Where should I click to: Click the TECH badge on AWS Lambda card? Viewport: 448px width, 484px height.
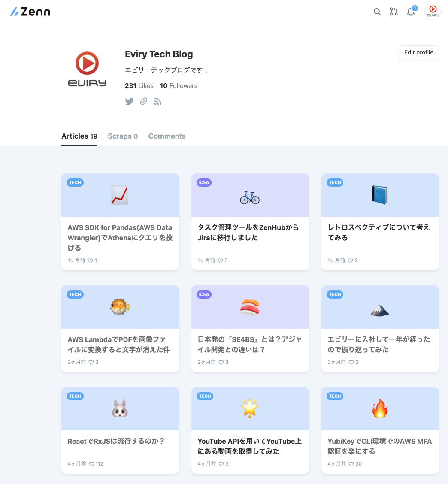pos(75,294)
